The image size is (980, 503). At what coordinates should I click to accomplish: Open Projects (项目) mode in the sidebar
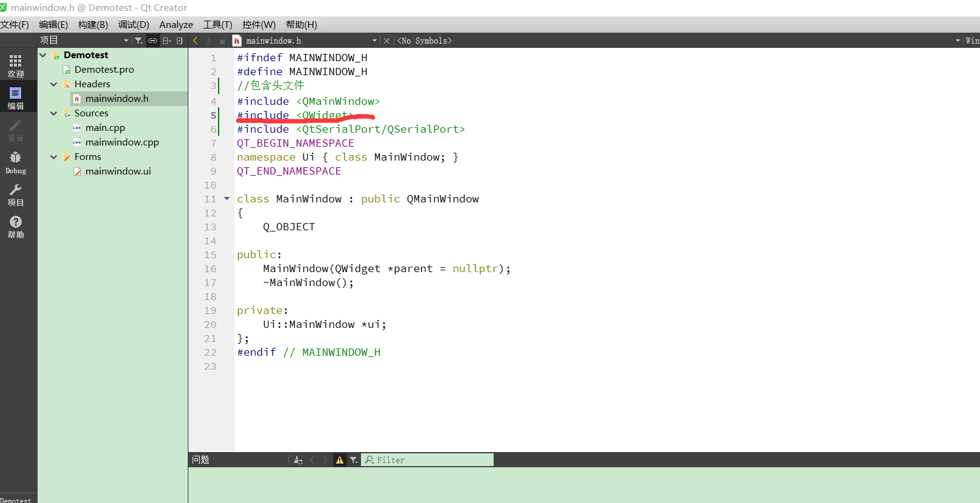coord(16,195)
